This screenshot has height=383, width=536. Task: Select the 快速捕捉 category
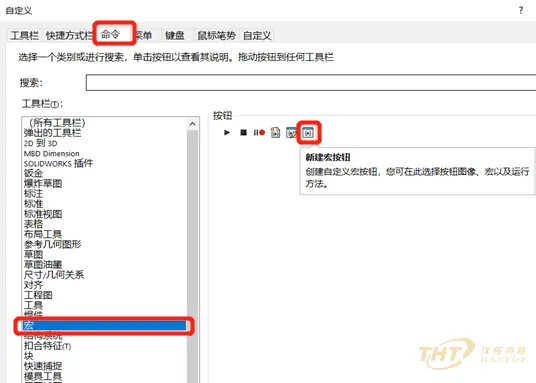click(43, 366)
